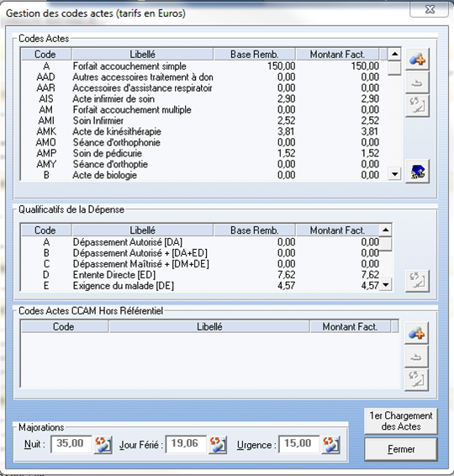
Task: Click delete icon in CCAM Hors Référentiel section
Action: coord(416,357)
